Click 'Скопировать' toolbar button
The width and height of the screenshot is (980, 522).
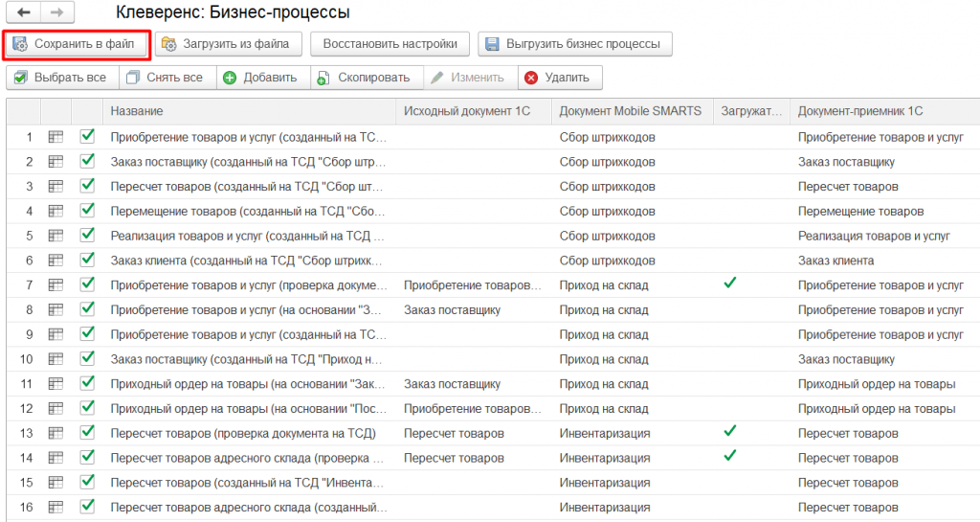click(367, 78)
